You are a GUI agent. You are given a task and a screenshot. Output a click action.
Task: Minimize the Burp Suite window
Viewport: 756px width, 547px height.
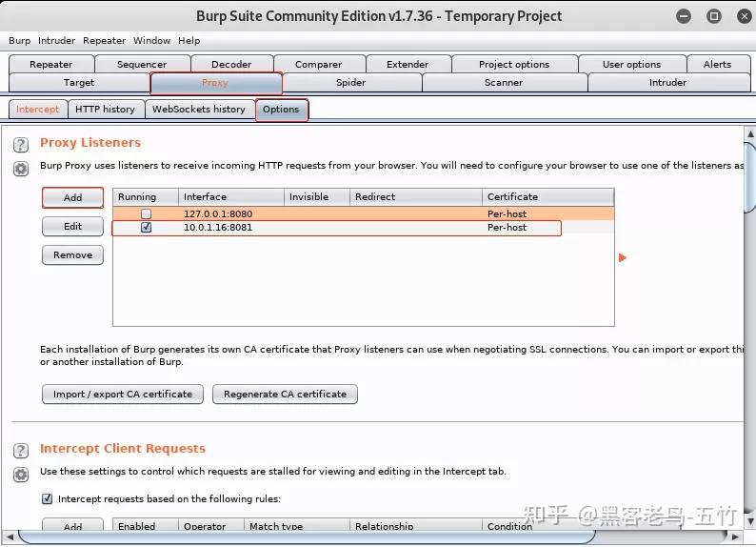click(x=684, y=16)
